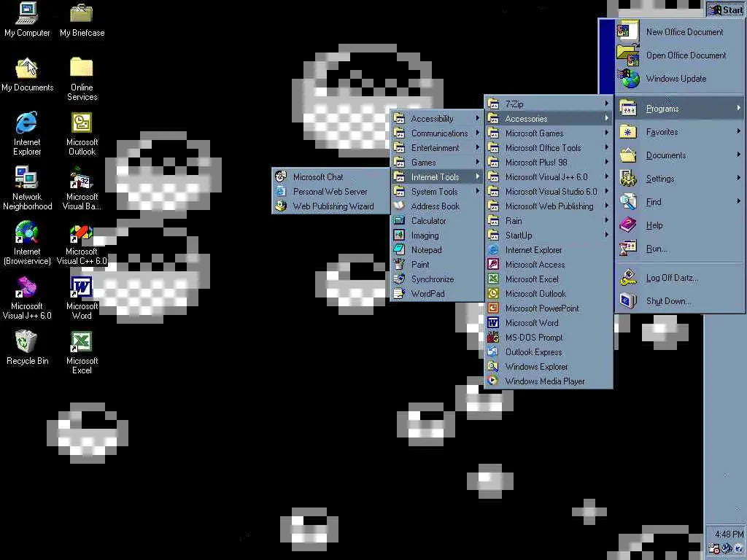
Task: Expand the Microsoft Web Publishing folder
Action: point(549,206)
